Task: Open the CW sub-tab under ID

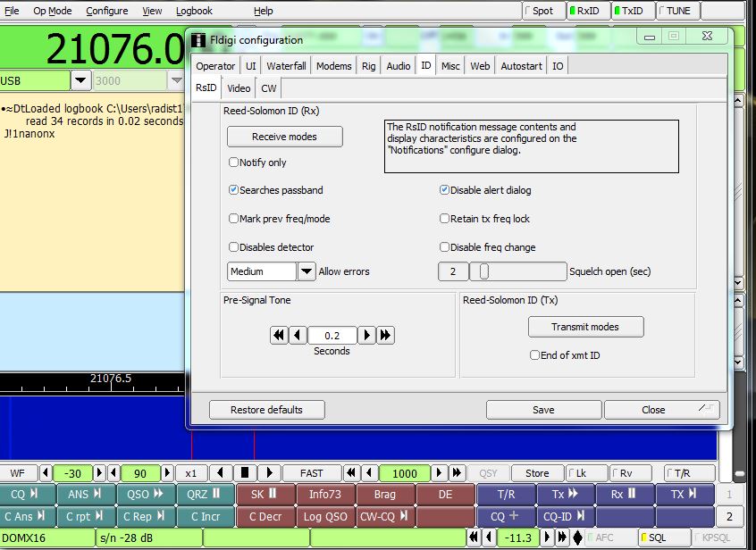Action: coord(269,88)
